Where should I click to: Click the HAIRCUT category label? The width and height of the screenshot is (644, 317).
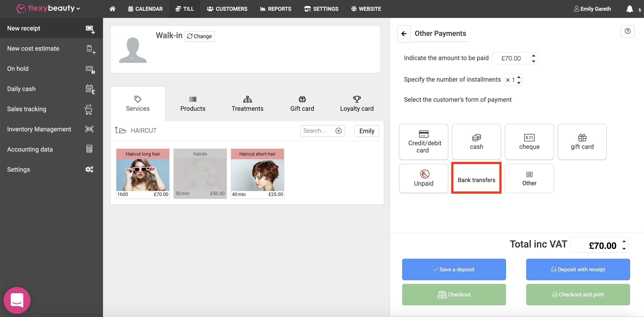pyautogui.click(x=144, y=131)
